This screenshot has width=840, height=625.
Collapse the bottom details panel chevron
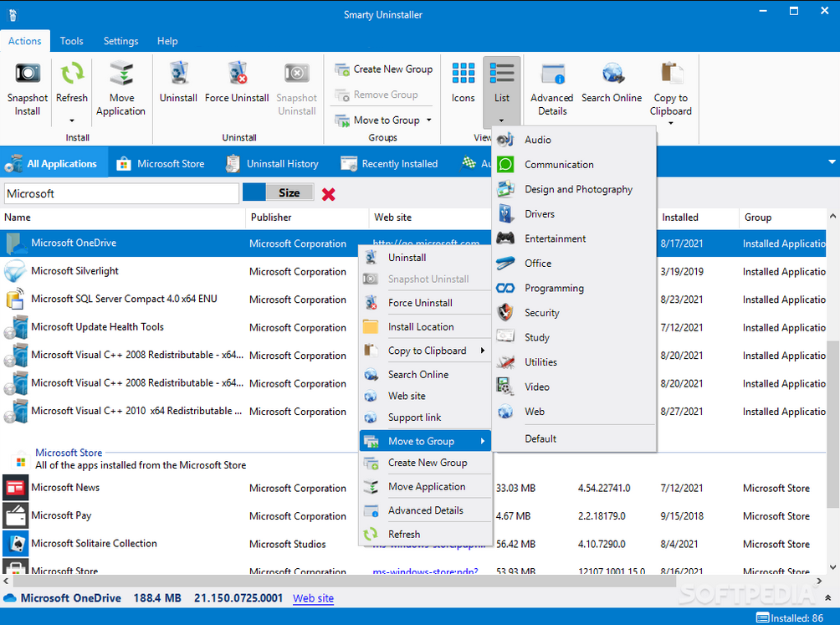tap(828, 597)
